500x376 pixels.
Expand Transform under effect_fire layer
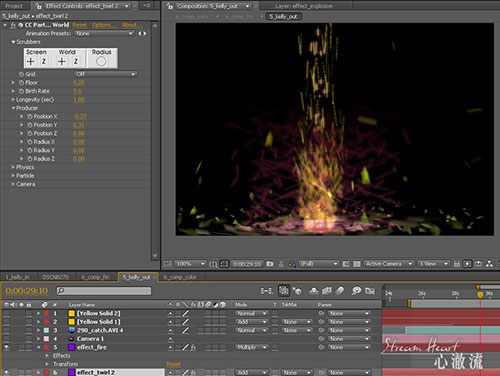[47, 364]
